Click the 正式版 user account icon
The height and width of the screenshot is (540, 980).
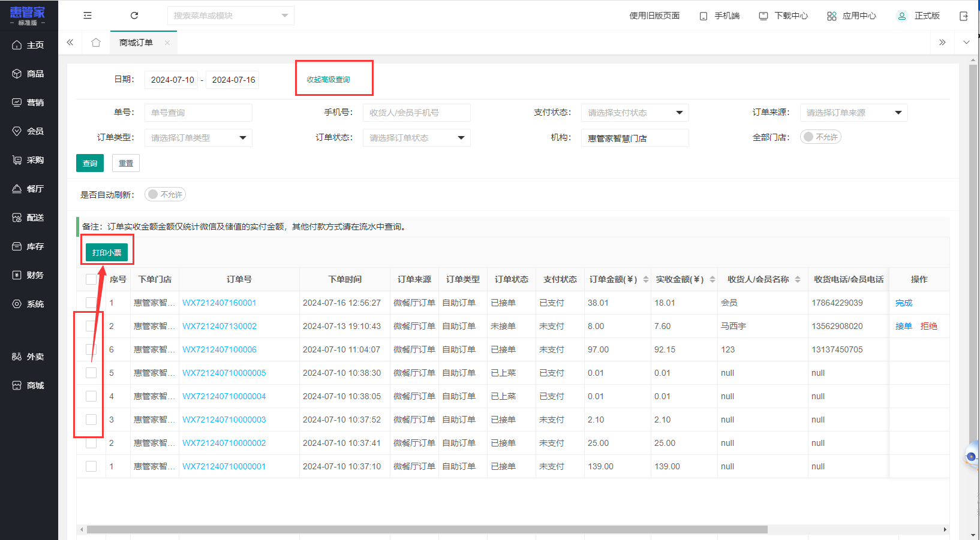click(x=901, y=16)
